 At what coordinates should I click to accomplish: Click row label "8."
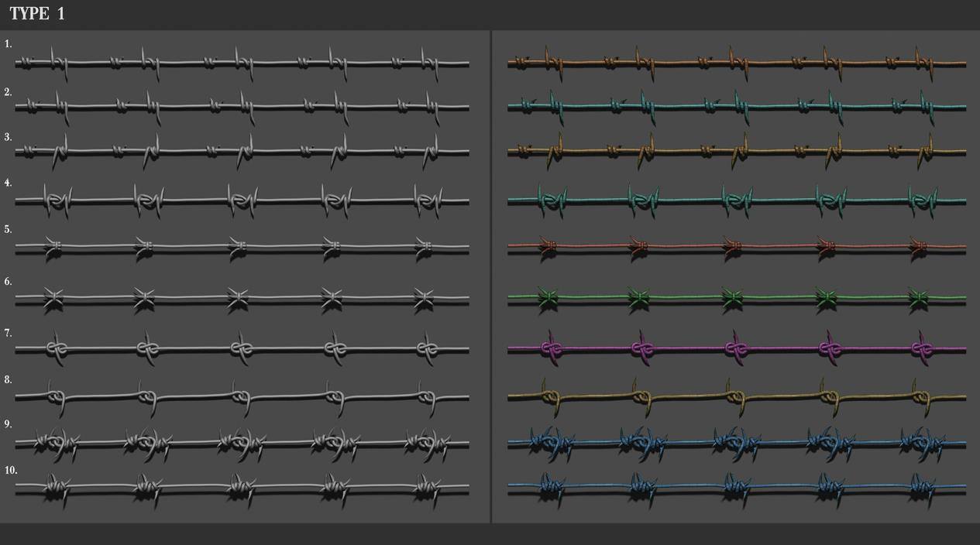point(8,380)
